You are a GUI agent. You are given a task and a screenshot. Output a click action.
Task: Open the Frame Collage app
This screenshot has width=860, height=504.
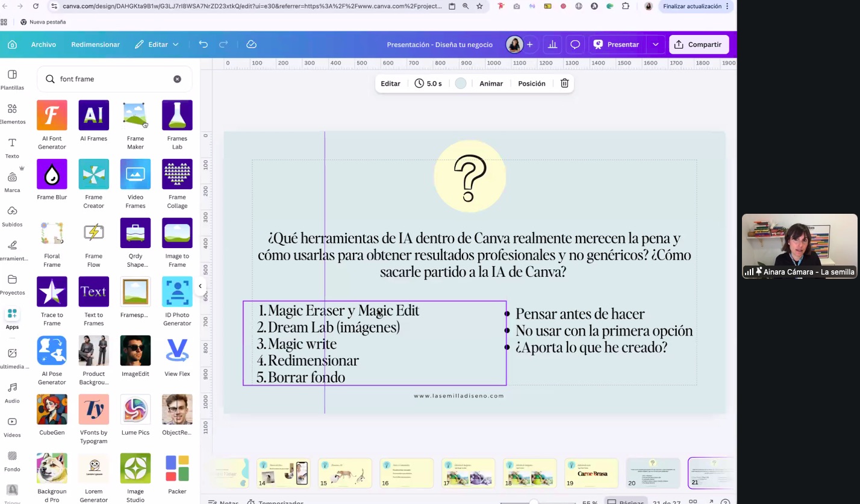click(177, 174)
